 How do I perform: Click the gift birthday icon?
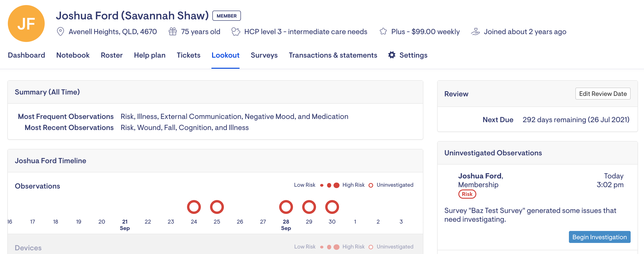click(173, 32)
